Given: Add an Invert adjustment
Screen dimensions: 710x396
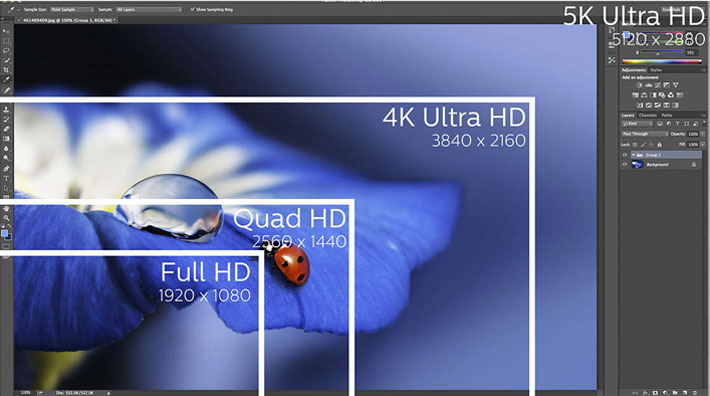Looking at the screenshot, I should click(x=640, y=105).
